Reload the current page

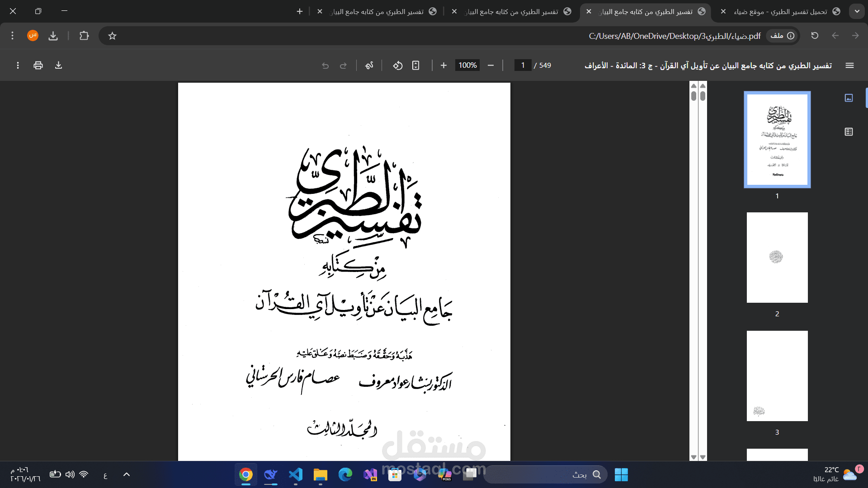pyautogui.click(x=815, y=36)
